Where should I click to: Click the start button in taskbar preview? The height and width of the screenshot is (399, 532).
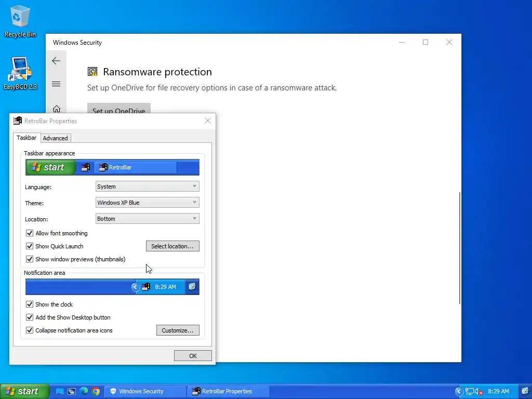click(50, 167)
